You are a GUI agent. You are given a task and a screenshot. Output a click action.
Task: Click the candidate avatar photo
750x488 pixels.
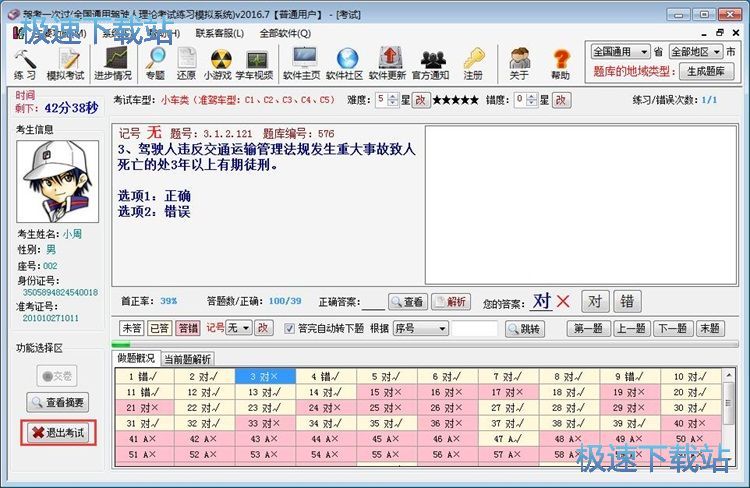tap(57, 181)
